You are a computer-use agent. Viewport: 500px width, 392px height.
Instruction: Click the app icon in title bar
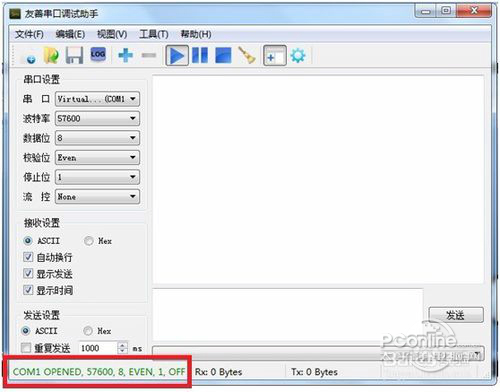15,14
